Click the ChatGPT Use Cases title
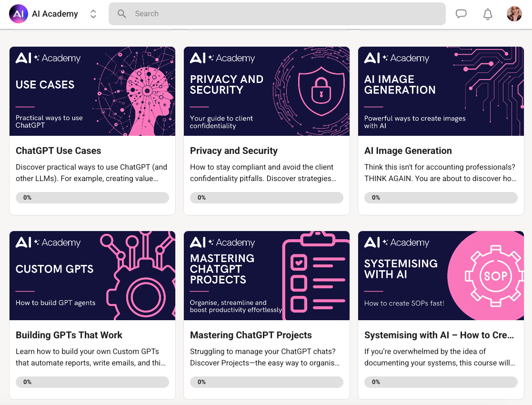 59,151
